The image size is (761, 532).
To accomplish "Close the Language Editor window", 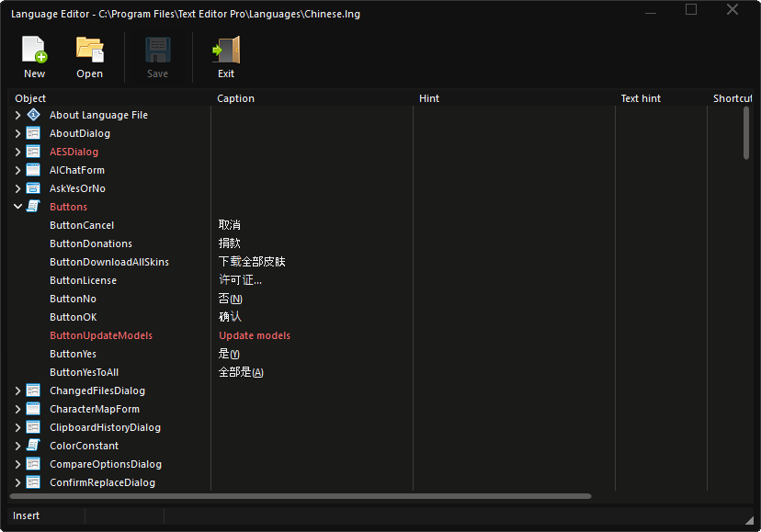I will pyautogui.click(x=733, y=9).
